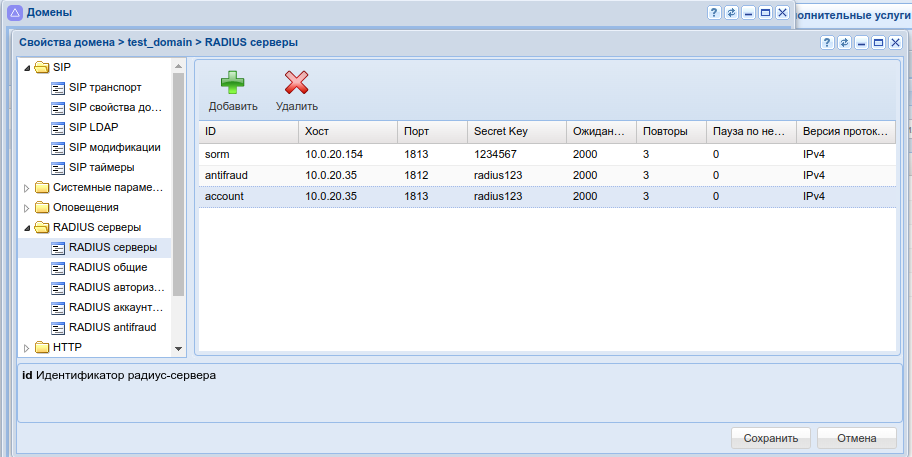912x457 pixels.
Task: Click the SIP LDAP item icon
Action: coord(58,127)
